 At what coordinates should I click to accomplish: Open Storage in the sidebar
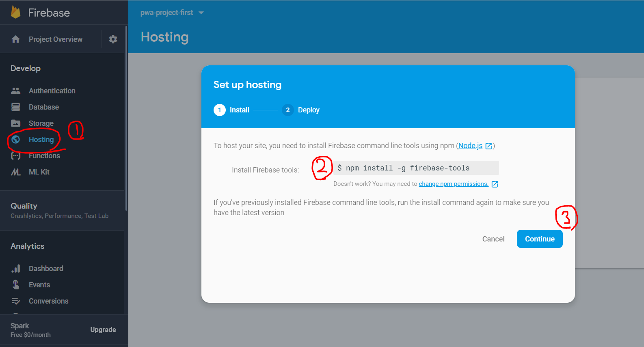41,123
